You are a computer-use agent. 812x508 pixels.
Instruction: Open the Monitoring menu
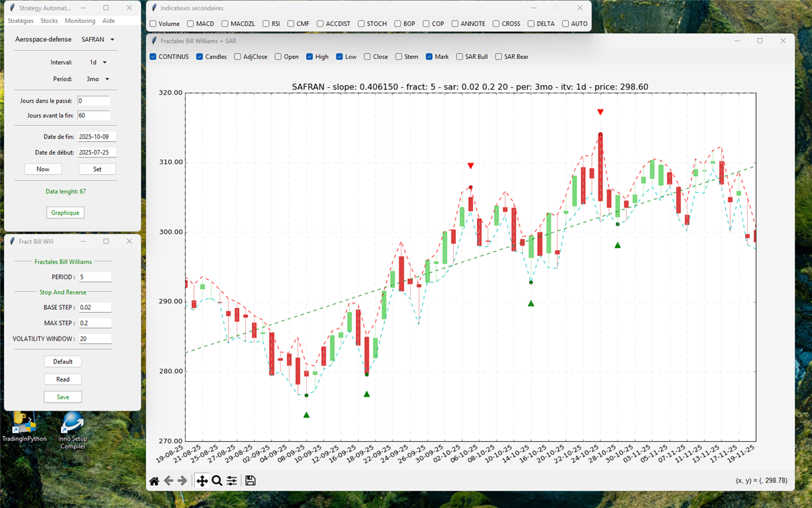tap(80, 21)
